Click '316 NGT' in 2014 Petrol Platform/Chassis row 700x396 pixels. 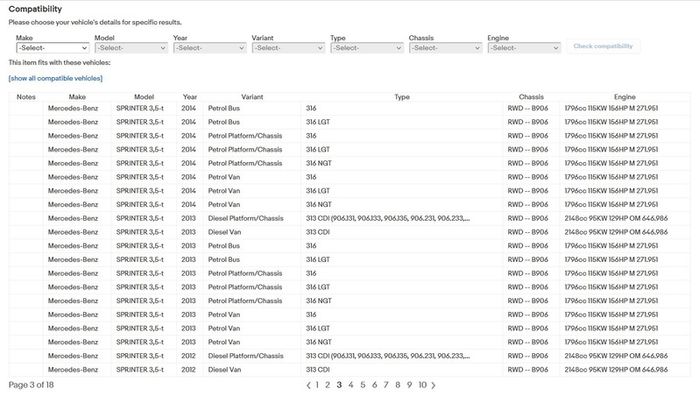click(x=319, y=163)
